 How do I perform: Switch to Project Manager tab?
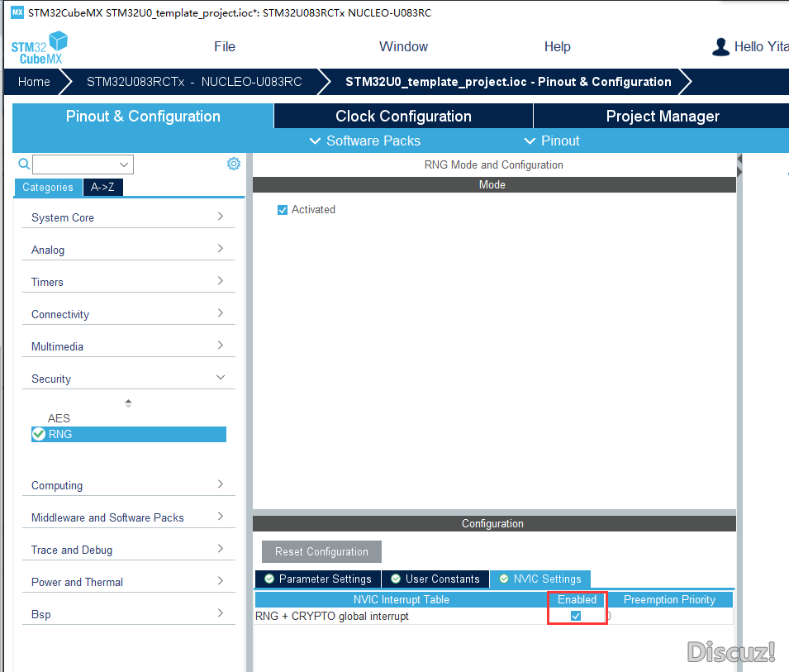[663, 117]
